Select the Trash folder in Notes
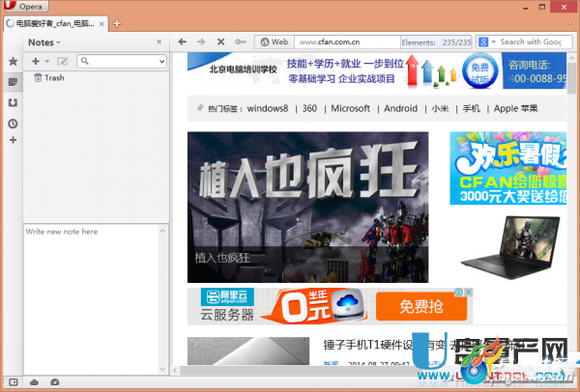The height and width of the screenshot is (392, 580). 49,77
